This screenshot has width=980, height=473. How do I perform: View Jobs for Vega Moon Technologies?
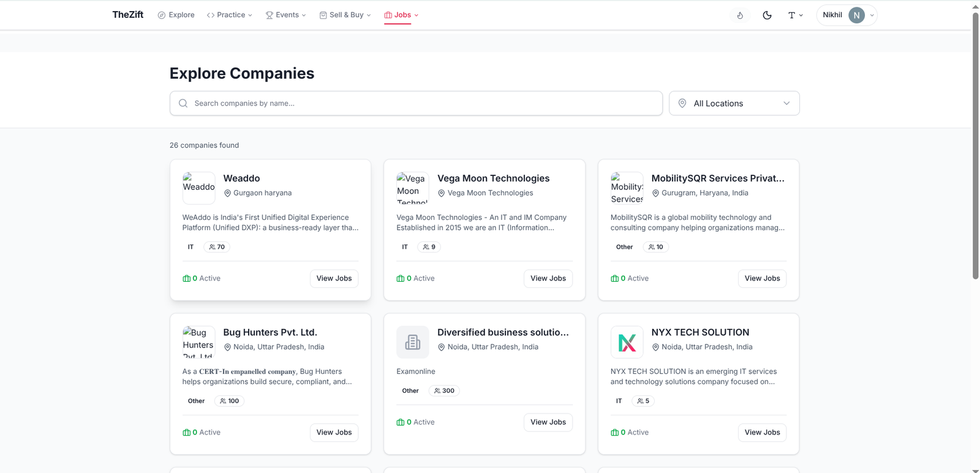pos(548,278)
